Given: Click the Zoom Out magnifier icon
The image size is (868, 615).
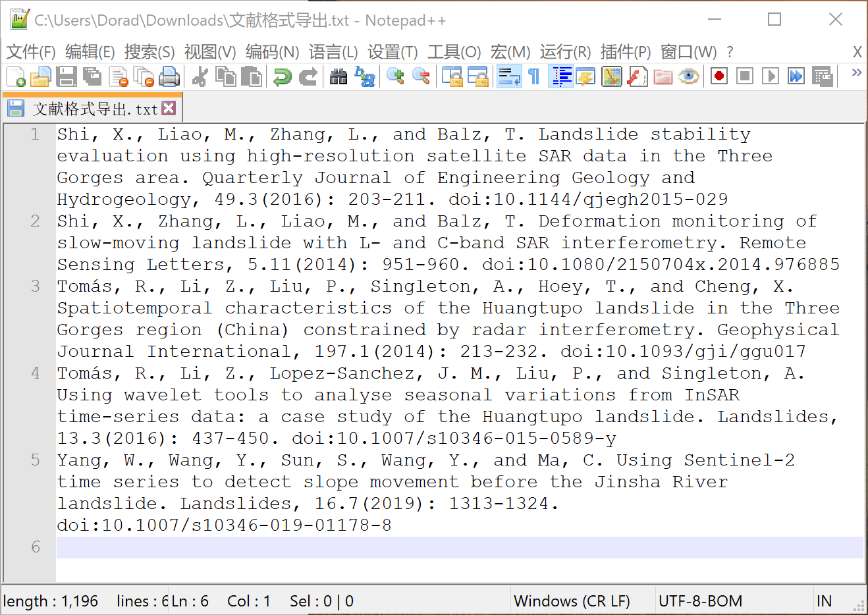Looking at the screenshot, I should (x=421, y=77).
